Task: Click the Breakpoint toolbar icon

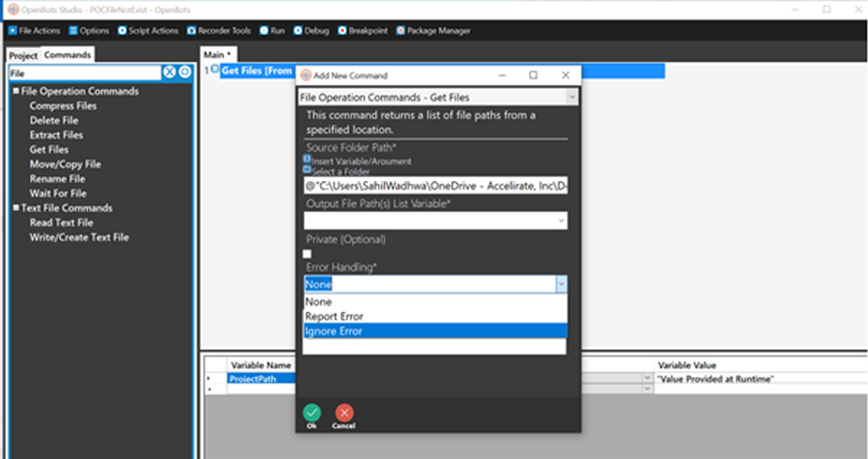Action: pyautogui.click(x=342, y=31)
